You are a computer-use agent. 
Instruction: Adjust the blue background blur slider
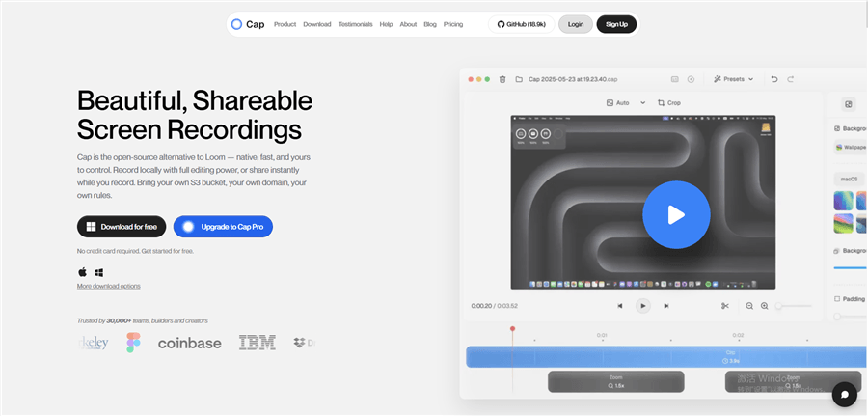[851, 268]
